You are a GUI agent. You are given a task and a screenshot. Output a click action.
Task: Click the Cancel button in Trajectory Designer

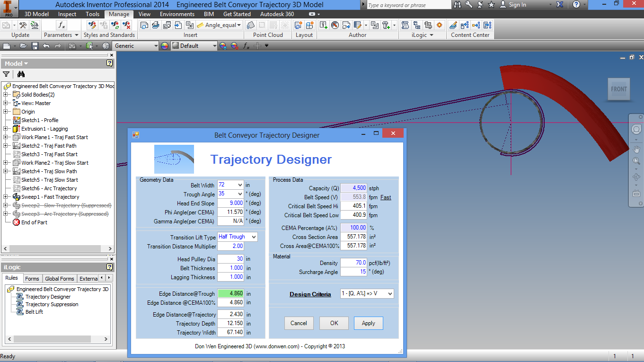(299, 323)
